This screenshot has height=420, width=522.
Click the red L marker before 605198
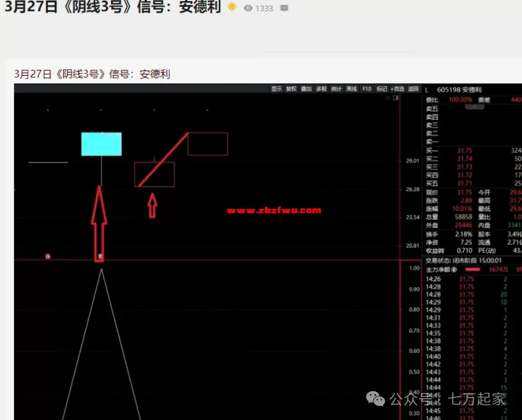pyautogui.click(x=427, y=90)
